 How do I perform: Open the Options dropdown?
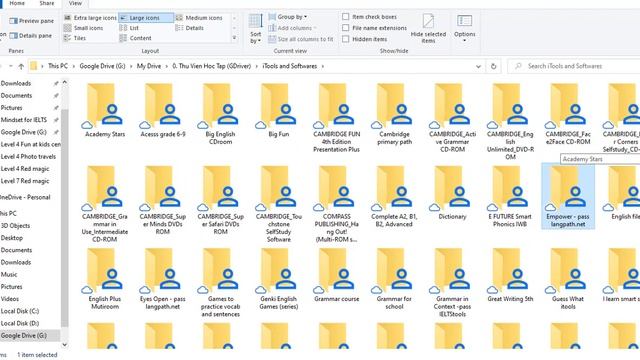464,28
